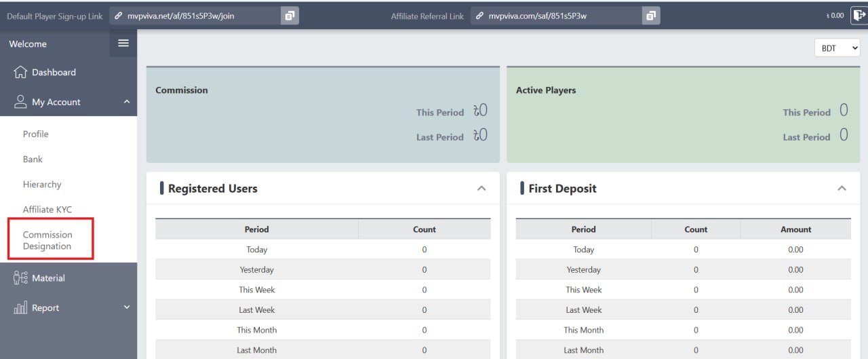Collapse the Registered Users panel
The height and width of the screenshot is (359, 868).
(481, 189)
